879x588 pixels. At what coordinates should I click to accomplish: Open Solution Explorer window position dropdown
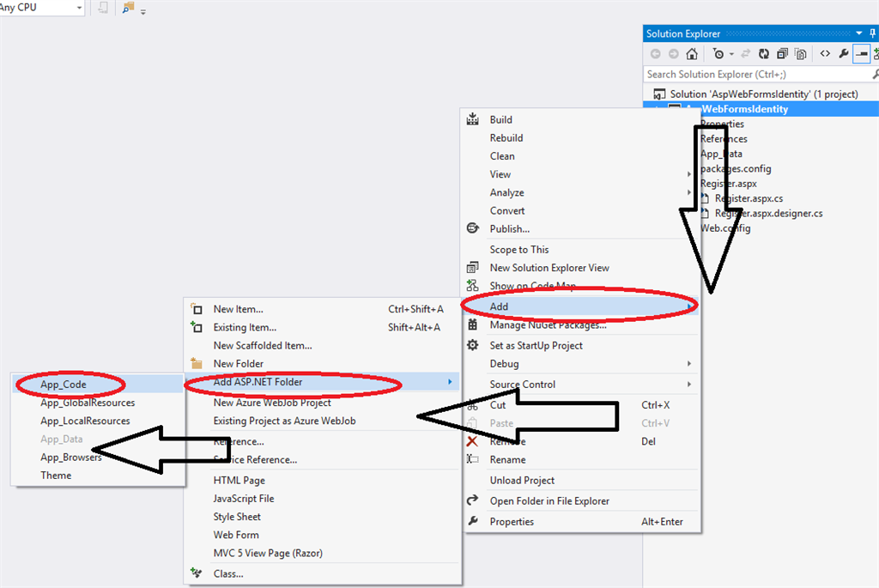point(858,33)
